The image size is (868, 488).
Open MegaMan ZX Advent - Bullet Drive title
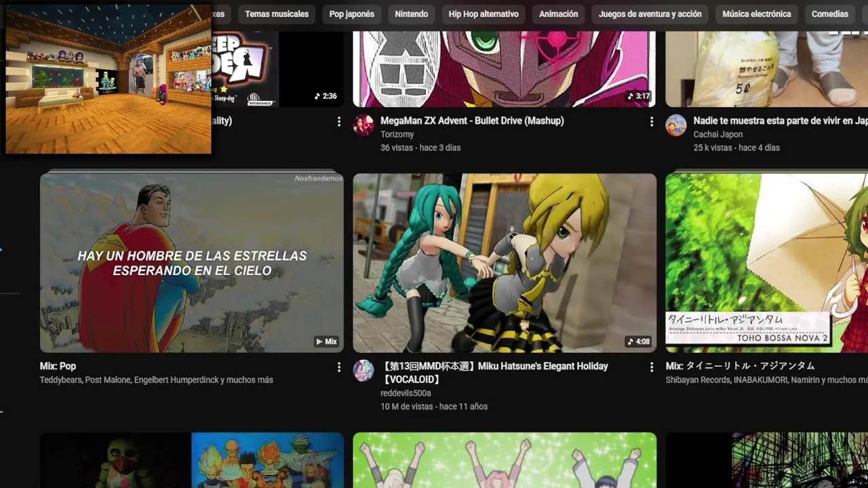472,121
